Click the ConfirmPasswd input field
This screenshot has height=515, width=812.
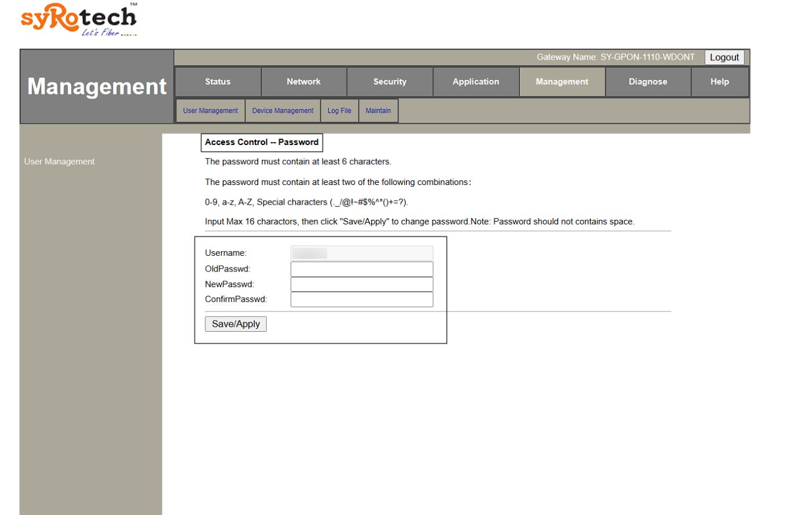click(x=361, y=299)
